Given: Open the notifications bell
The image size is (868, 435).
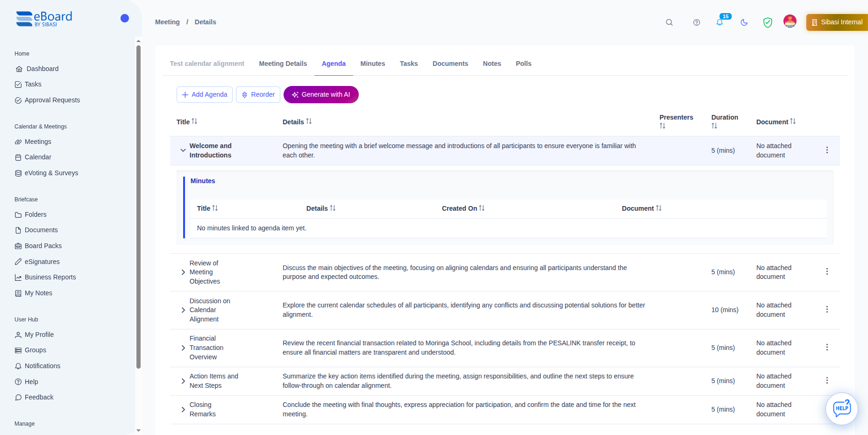Looking at the screenshot, I should 719,22.
